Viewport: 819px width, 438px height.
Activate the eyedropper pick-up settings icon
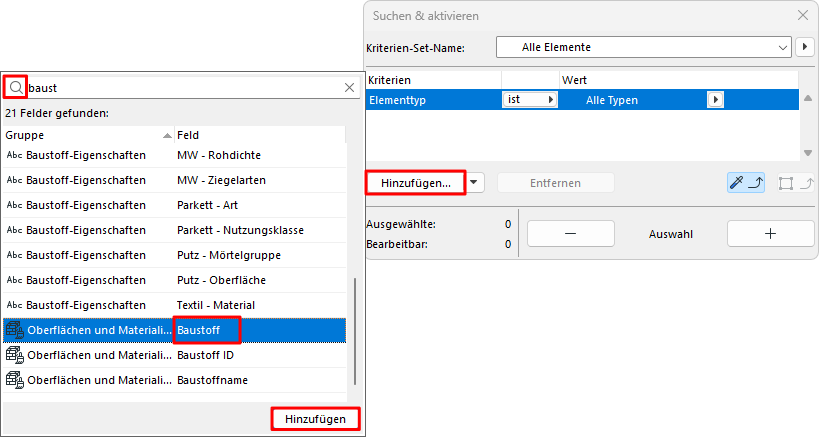click(x=746, y=182)
